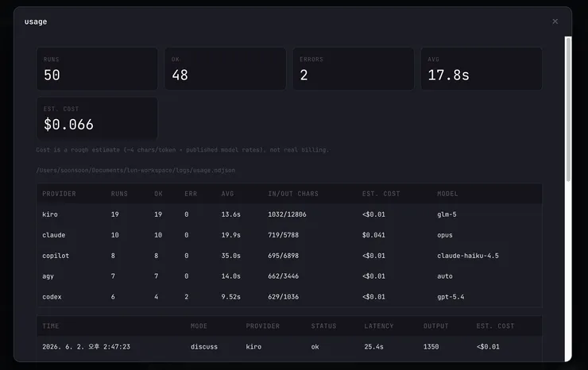
Task: Click the usage.ndjson log file path
Action: point(136,170)
